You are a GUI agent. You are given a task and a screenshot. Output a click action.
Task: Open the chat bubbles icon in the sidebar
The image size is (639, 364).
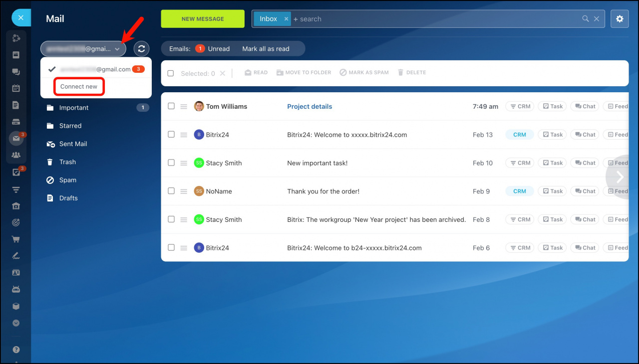tap(16, 72)
